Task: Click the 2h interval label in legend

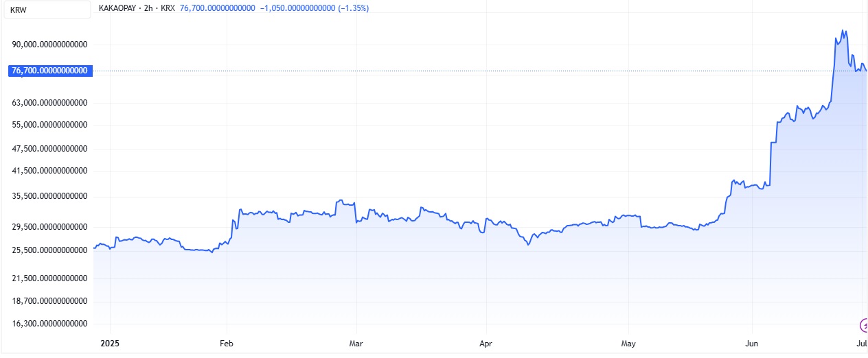Action: (x=149, y=8)
